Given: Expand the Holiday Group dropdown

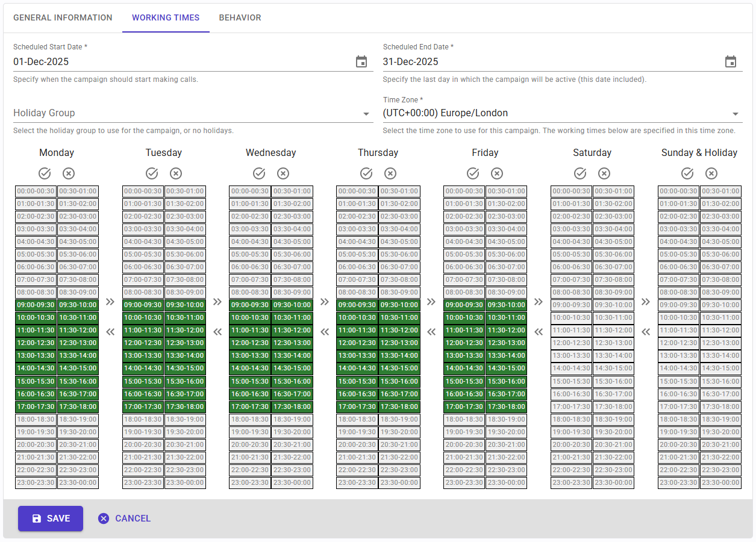Looking at the screenshot, I should 366,114.
